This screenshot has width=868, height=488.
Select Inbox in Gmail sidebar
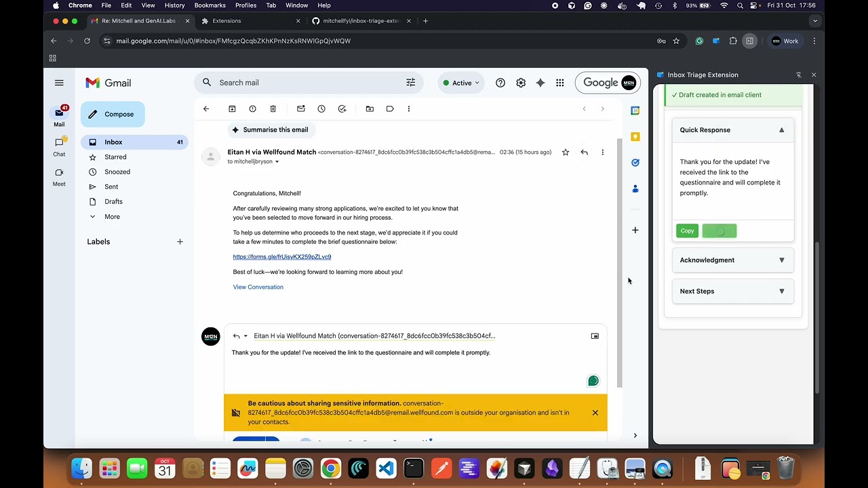coord(134,142)
